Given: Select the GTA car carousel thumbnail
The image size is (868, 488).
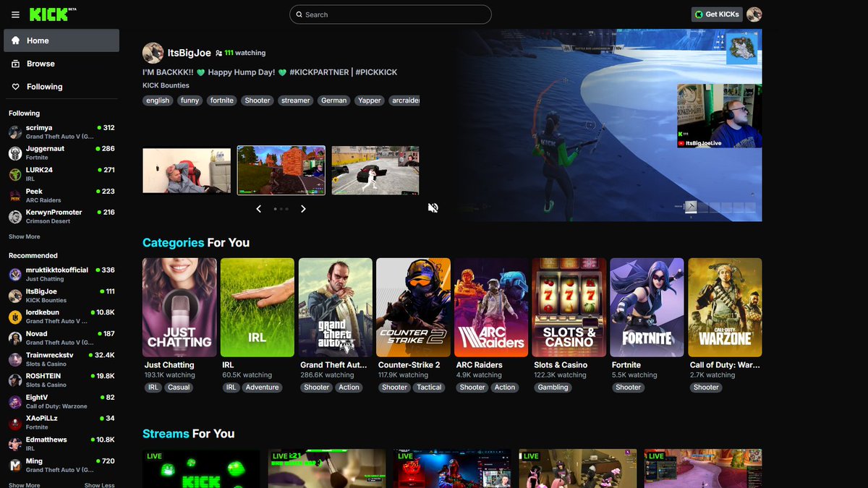Looking at the screenshot, I should click(x=375, y=171).
